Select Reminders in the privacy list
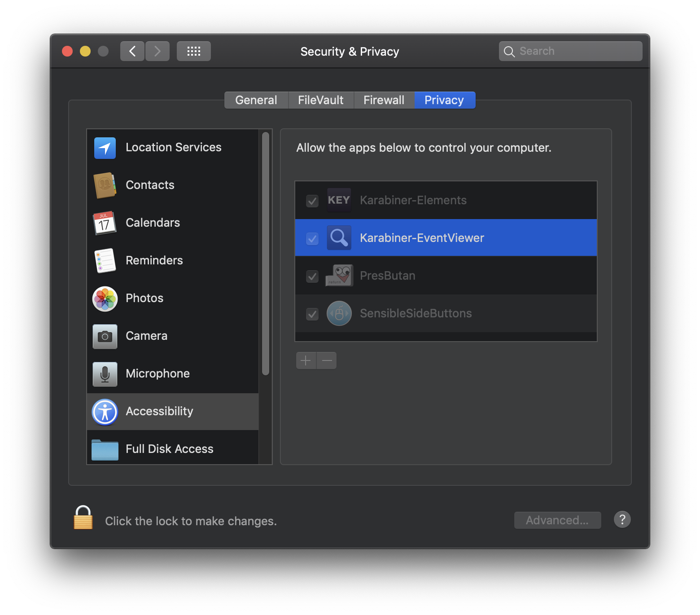The height and width of the screenshot is (615, 700). point(173,261)
